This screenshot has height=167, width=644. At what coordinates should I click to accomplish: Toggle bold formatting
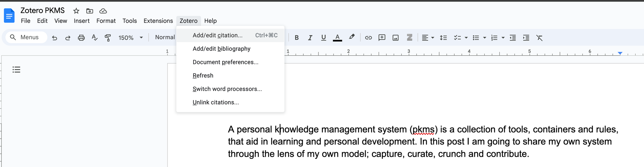click(x=297, y=38)
